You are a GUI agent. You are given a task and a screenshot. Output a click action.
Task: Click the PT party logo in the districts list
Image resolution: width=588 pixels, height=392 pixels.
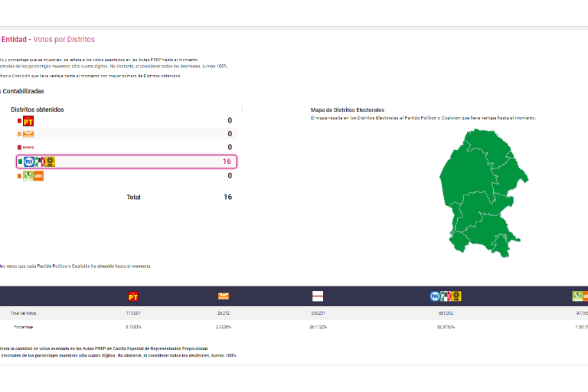click(x=28, y=121)
